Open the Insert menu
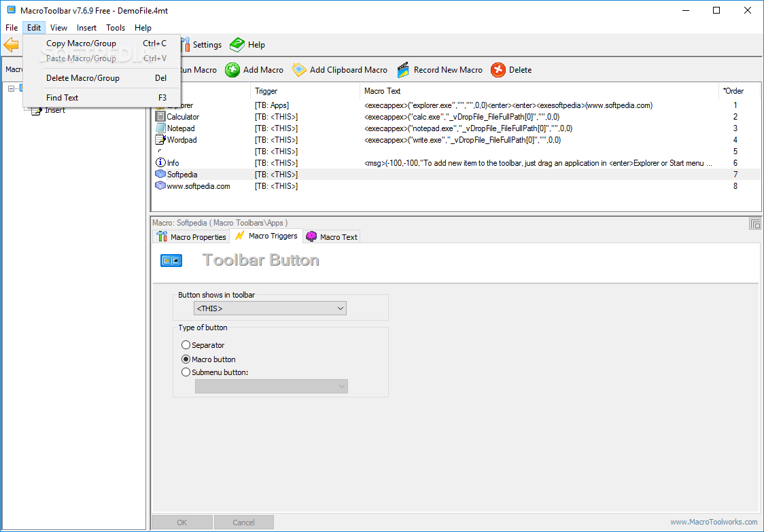The width and height of the screenshot is (764, 532). pos(87,28)
